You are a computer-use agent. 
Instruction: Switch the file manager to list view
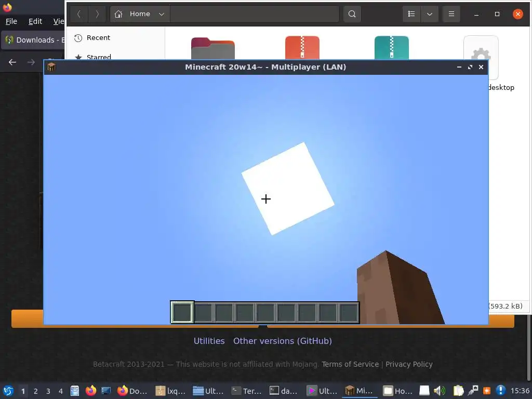[x=411, y=14]
